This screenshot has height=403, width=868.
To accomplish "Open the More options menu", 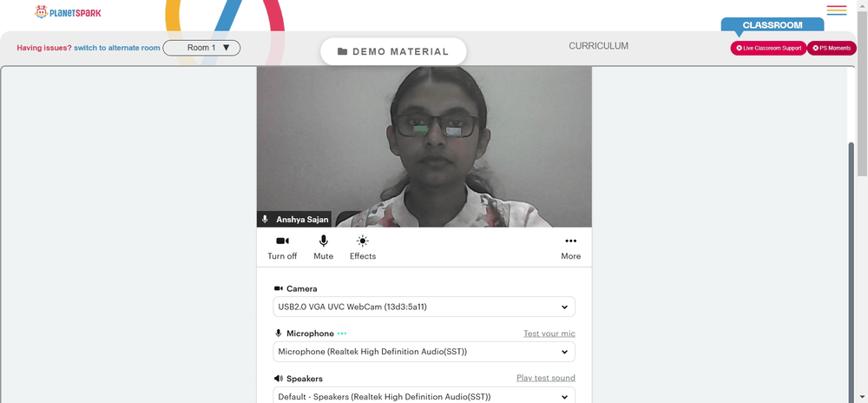I will [x=571, y=248].
